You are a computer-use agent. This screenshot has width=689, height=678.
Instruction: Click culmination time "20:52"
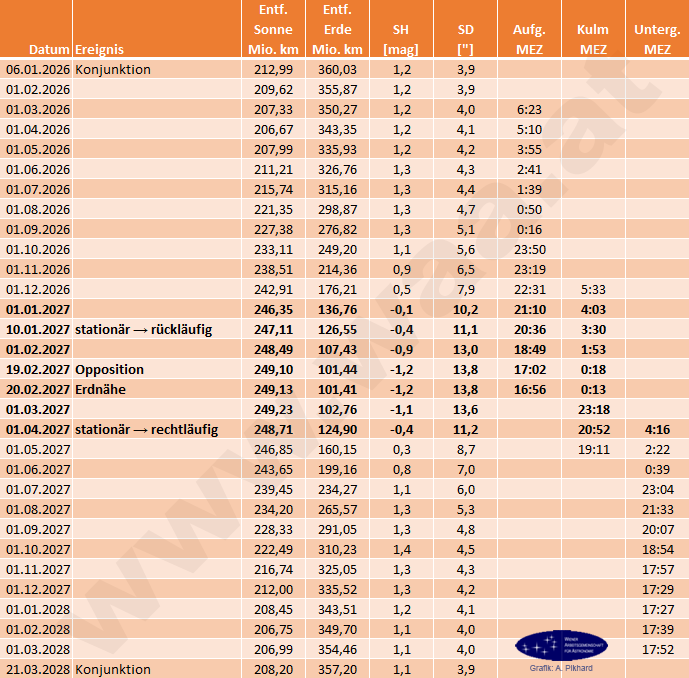(x=594, y=429)
